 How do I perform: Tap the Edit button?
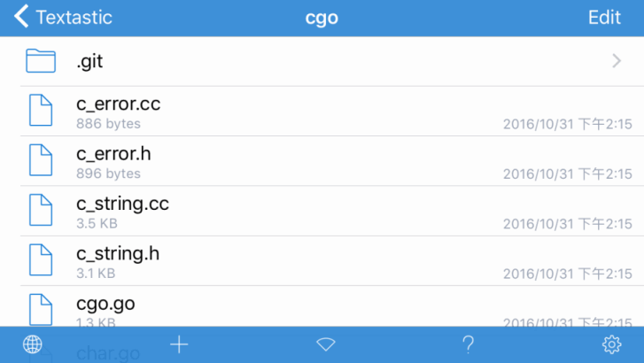point(604,17)
